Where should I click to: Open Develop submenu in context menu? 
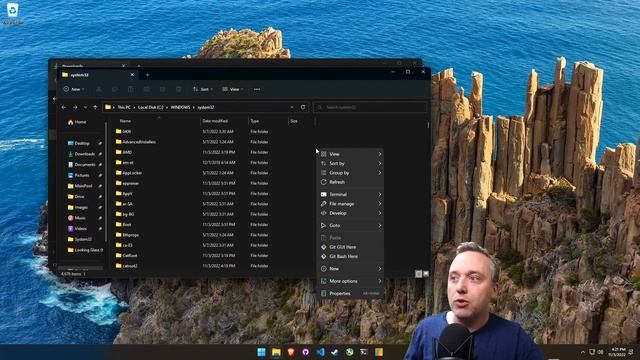tap(351, 213)
